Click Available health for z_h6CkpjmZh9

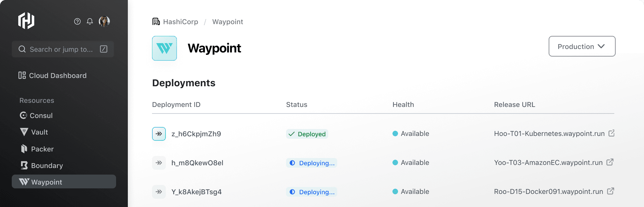pyautogui.click(x=411, y=134)
